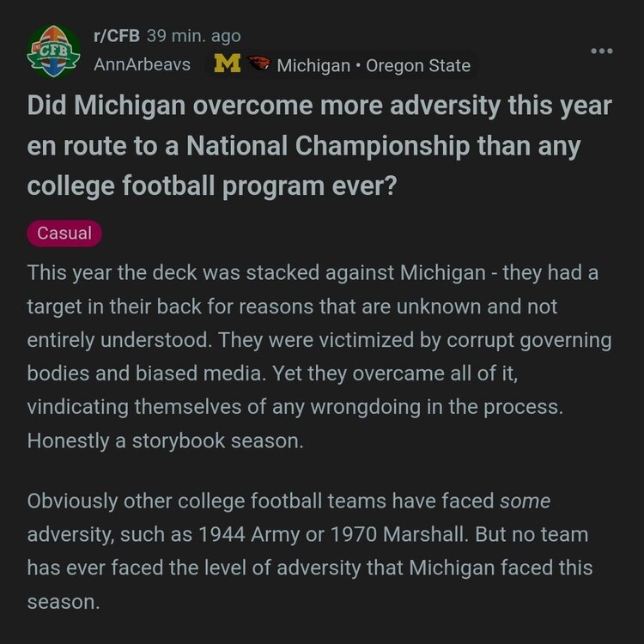Click the italicized word 'some'

pyautogui.click(x=525, y=501)
